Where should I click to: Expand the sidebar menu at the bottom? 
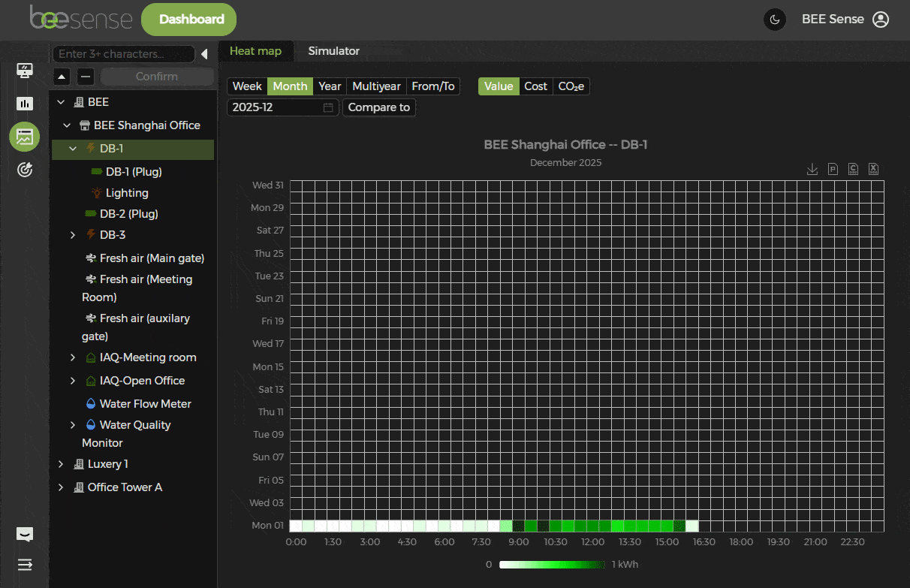tap(25, 565)
